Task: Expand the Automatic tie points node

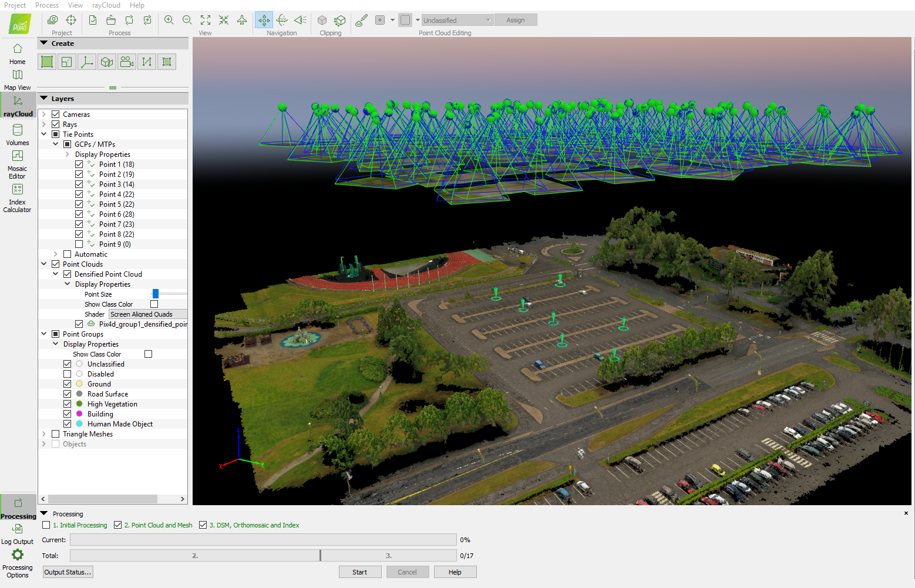Action: click(56, 254)
